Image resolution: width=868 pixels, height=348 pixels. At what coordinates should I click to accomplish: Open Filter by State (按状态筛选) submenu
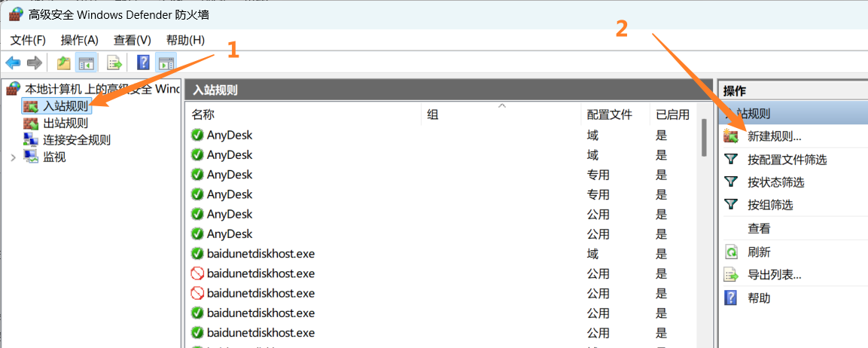(x=775, y=182)
